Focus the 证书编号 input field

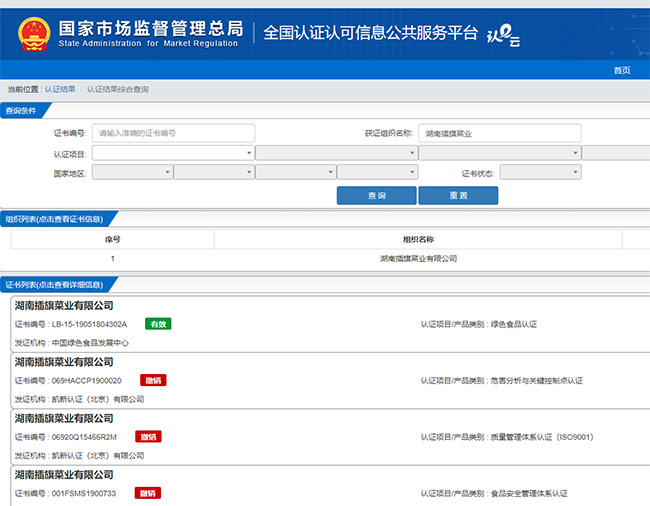click(173, 133)
